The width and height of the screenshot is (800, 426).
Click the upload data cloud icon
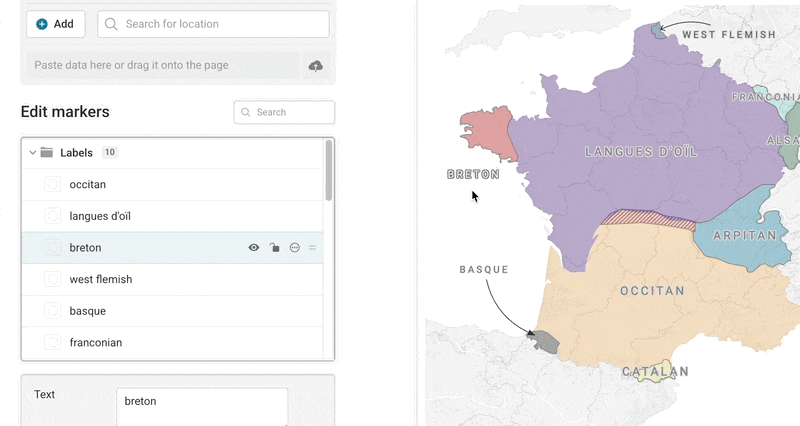coord(316,66)
